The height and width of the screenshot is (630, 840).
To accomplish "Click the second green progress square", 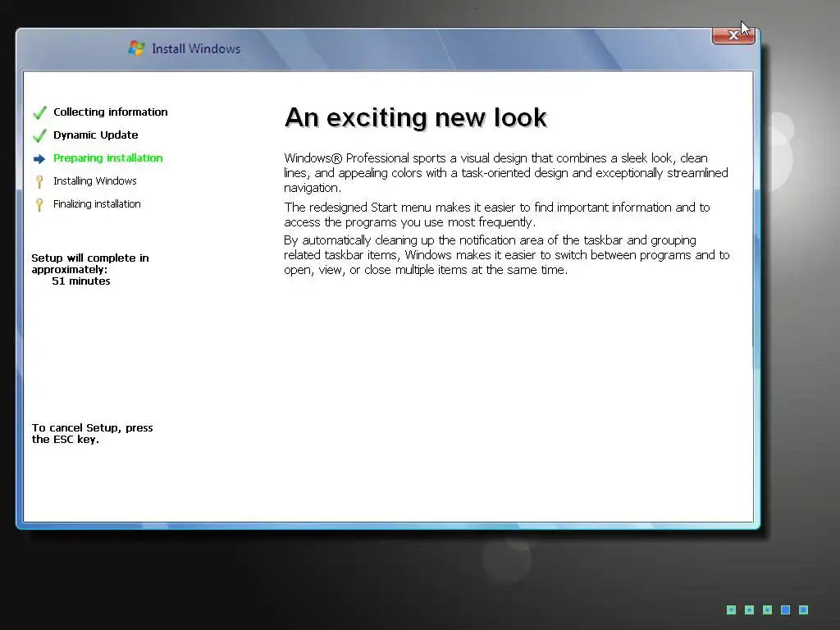I will (750, 609).
